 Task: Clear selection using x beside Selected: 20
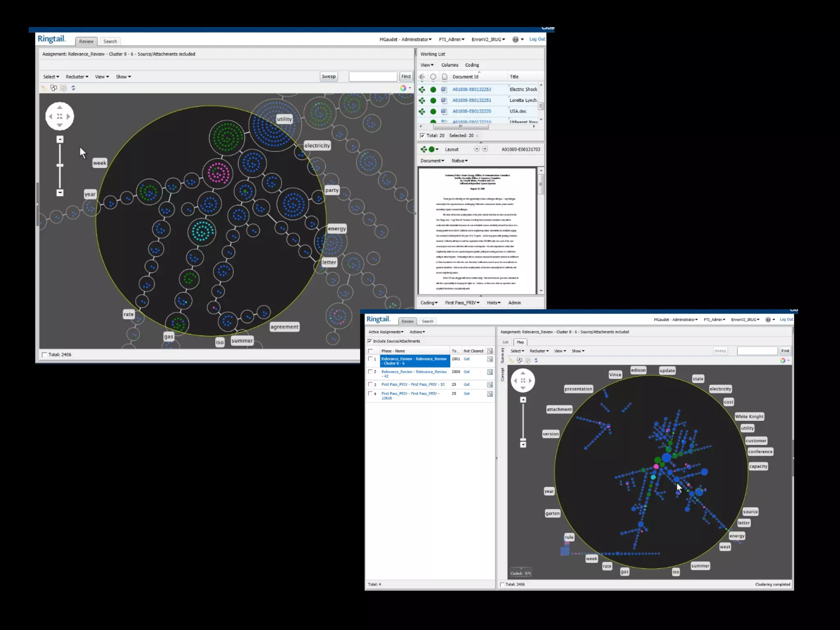coord(477,136)
